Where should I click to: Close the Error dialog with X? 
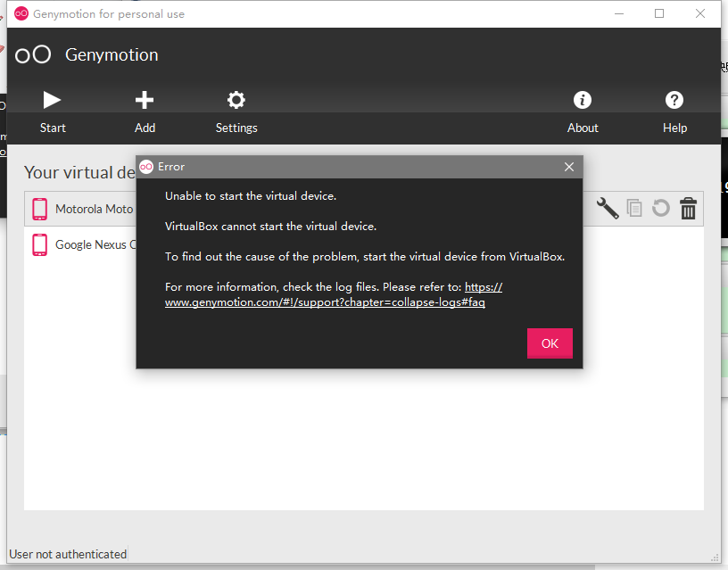(x=569, y=167)
